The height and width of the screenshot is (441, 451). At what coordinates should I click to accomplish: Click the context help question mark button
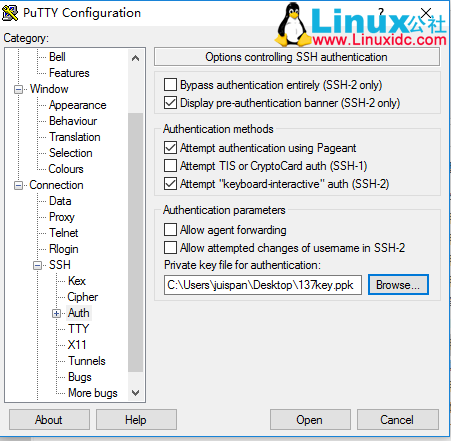point(381,13)
